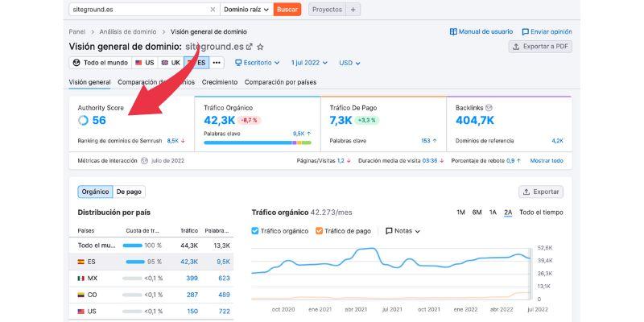This screenshot has width=644, height=322.
Task: Click the Todo el mundo share bar
Action: (132, 246)
